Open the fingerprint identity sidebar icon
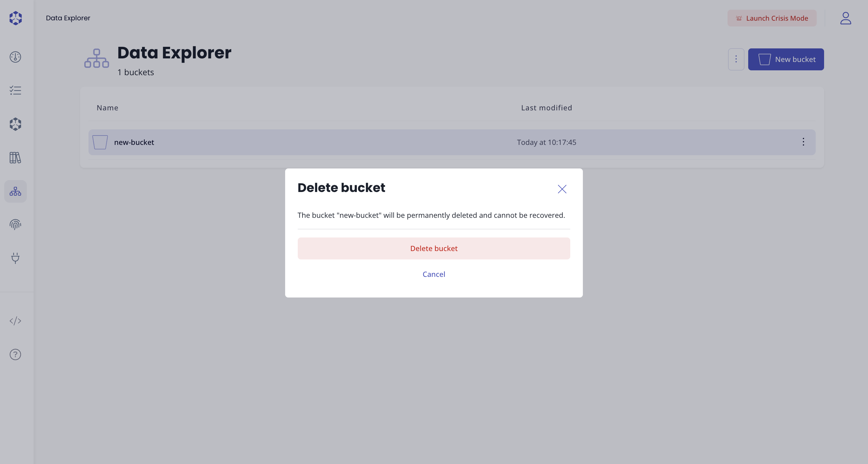 point(15,225)
